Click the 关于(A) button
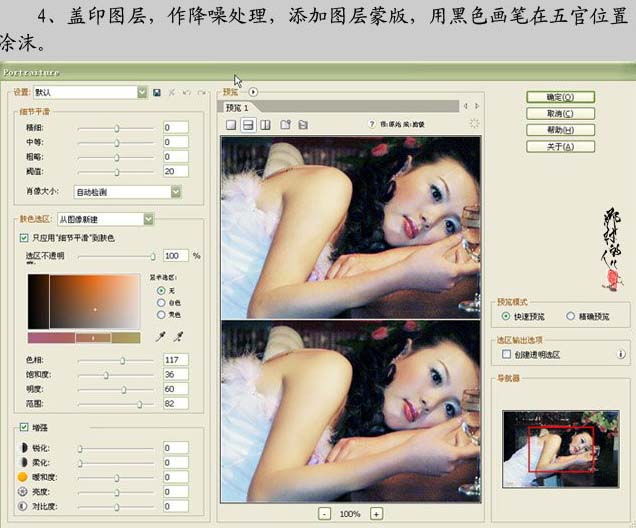Viewport: 636px width, 528px height. click(x=560, y=146)
